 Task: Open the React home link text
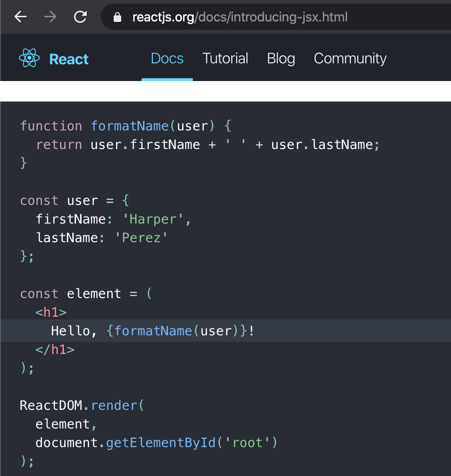(x=68, y=59)
